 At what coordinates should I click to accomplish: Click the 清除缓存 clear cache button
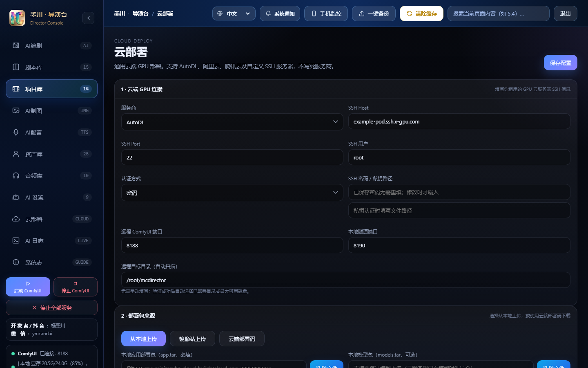point(421,13)
